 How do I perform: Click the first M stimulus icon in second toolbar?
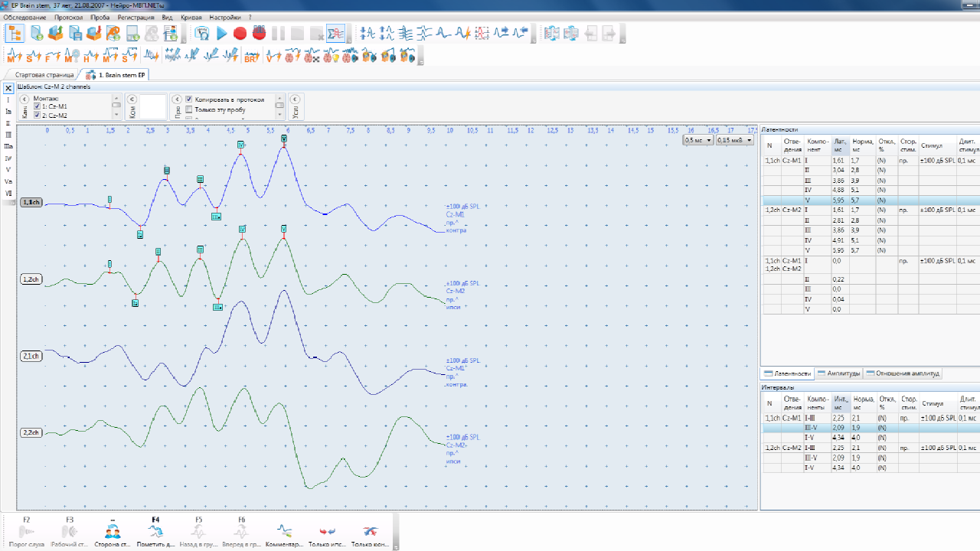click(15, 55)
